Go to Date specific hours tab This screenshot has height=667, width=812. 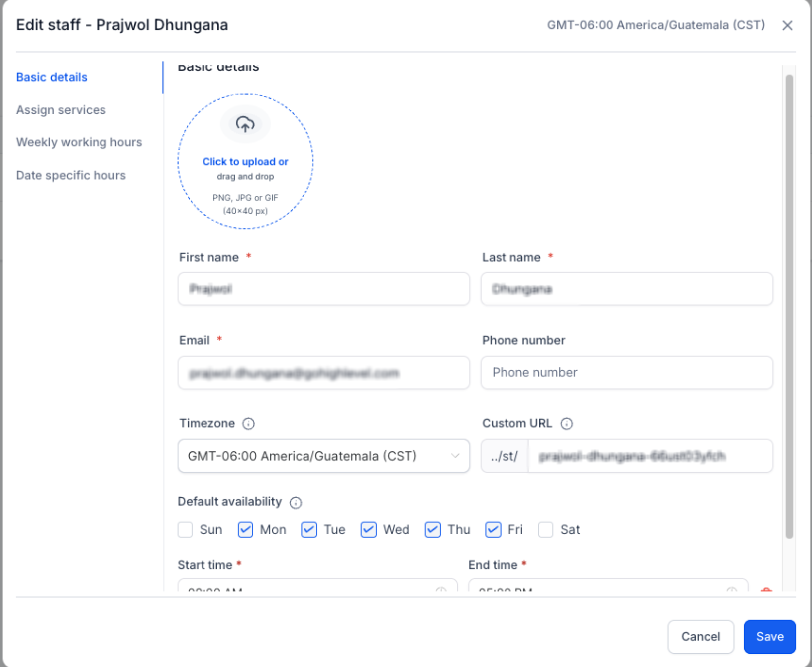click(x=71, y=175)
